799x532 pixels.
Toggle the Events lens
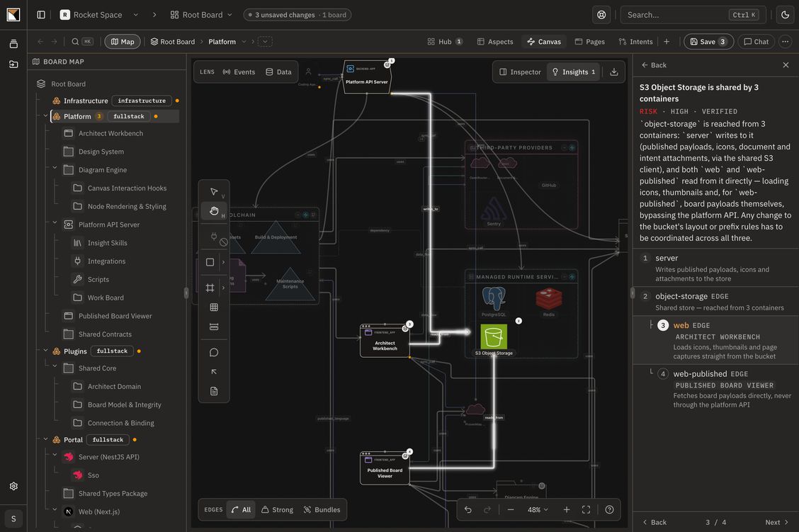239,72
